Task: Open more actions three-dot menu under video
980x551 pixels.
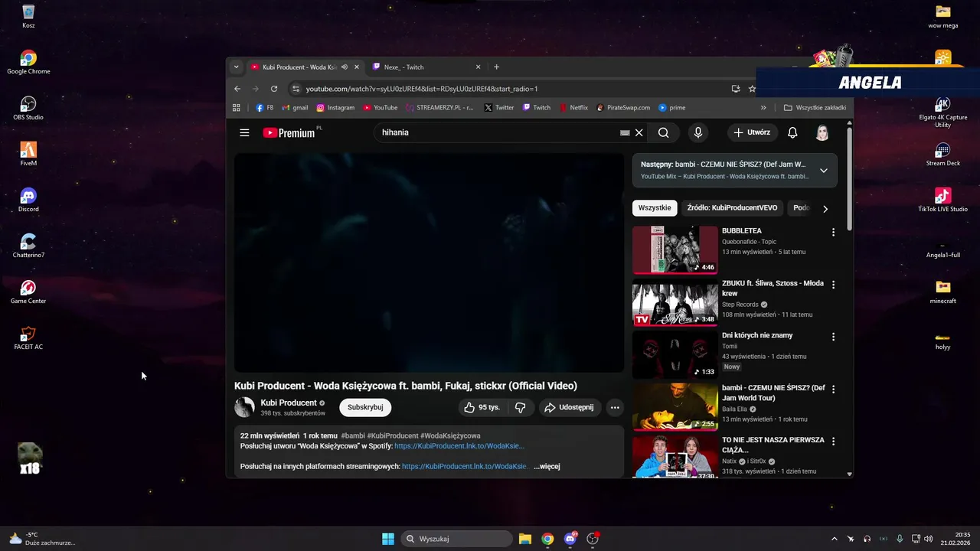Action: point(615,407)
